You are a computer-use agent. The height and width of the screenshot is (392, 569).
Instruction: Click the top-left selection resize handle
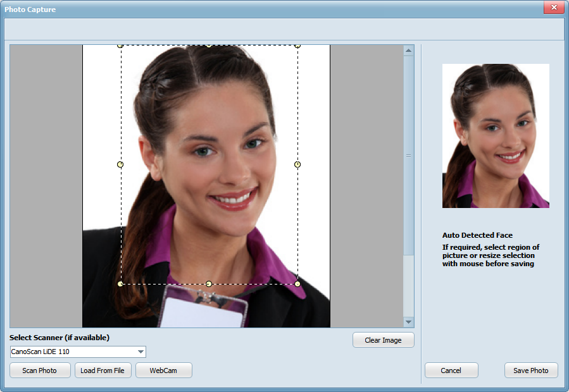tap(120, 46)
